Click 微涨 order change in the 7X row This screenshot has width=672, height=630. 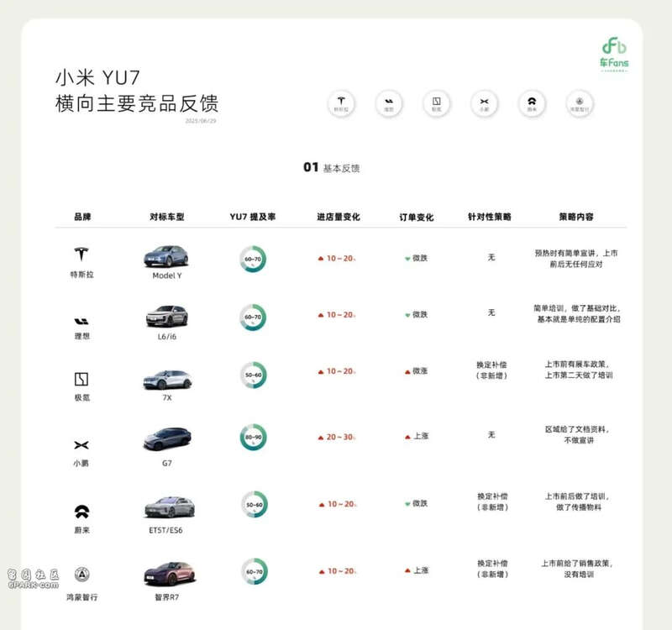tap(417, 371)
